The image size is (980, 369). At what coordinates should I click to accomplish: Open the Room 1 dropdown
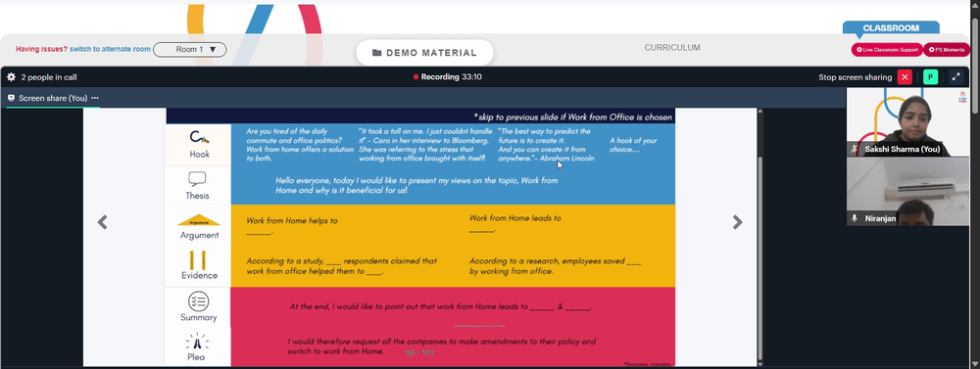click(x=190, y=49)
